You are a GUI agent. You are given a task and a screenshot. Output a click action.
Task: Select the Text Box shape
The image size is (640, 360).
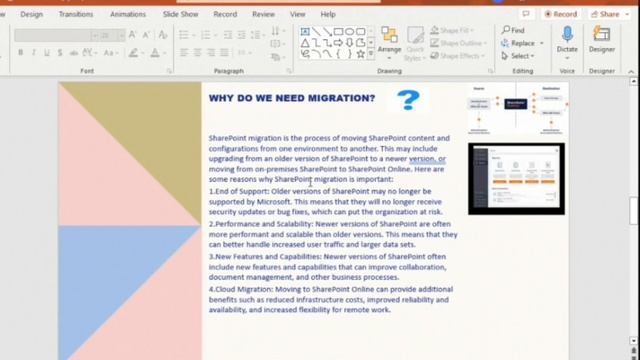point(305,31)
